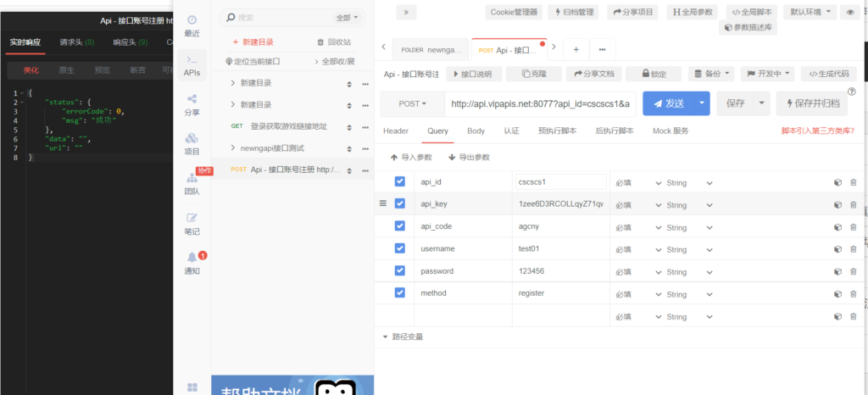868x395 pixels.
Task: Click cube description icon on password row
Action: (837, 271)
